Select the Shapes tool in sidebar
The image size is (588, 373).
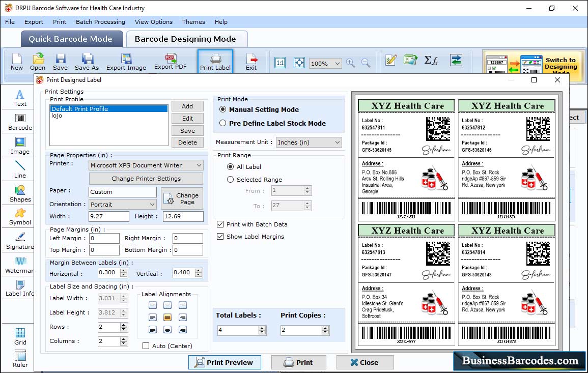point(20,194)
